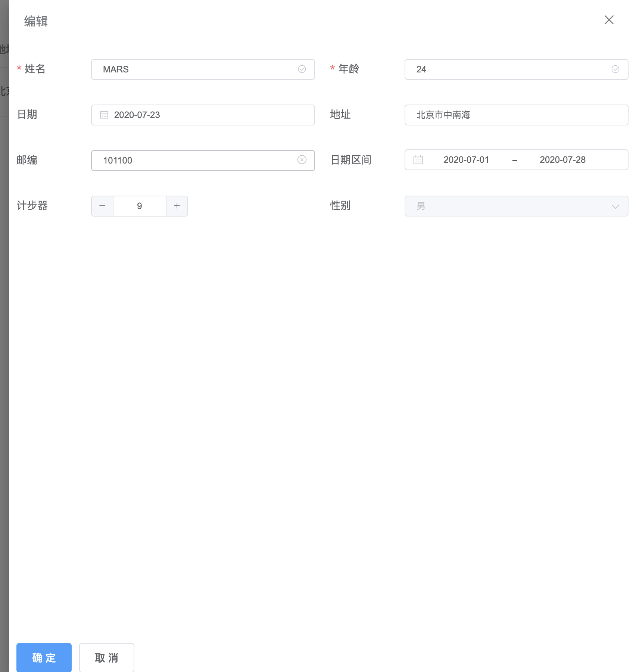The image size is (636, 672).
Task: Click the calendar icon in 日期 field
Action: click(x=104, y=115)
